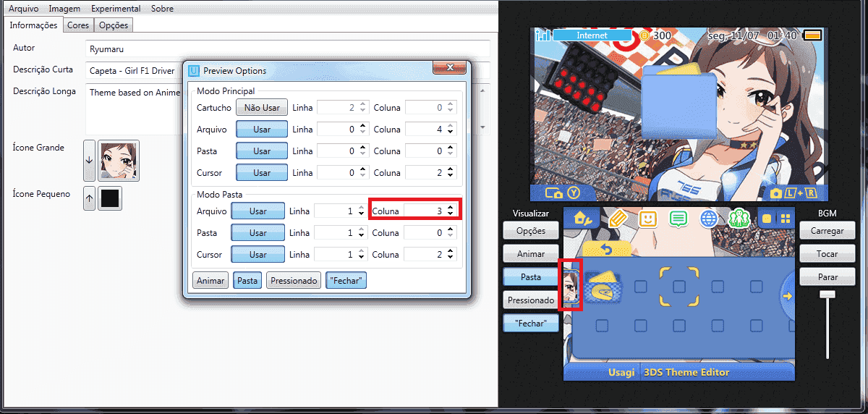Image resolution: width=868 pixels, height=414 pixels.
Task: Open the Experimental menu
Action: pyautogui.click(x=116, y=9)
